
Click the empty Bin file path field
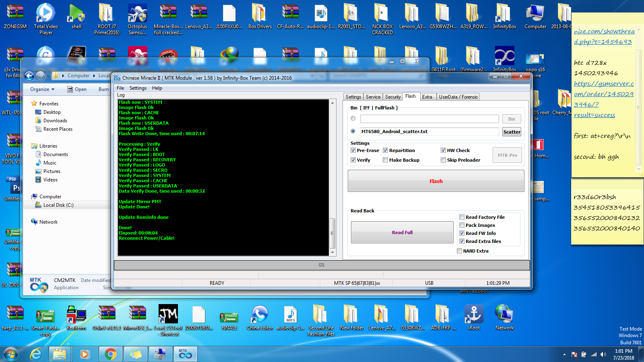pos(429,119)
